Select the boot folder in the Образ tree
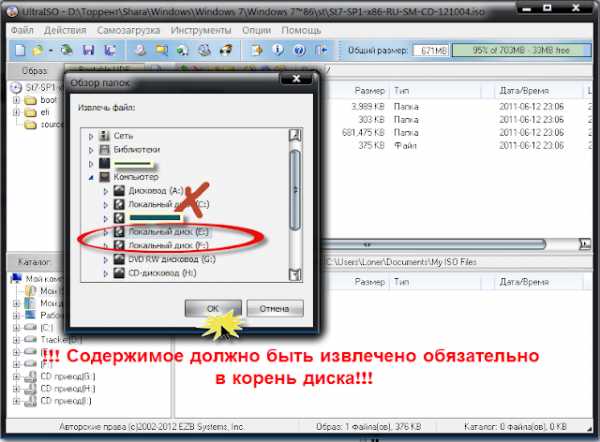 (48, 100)
